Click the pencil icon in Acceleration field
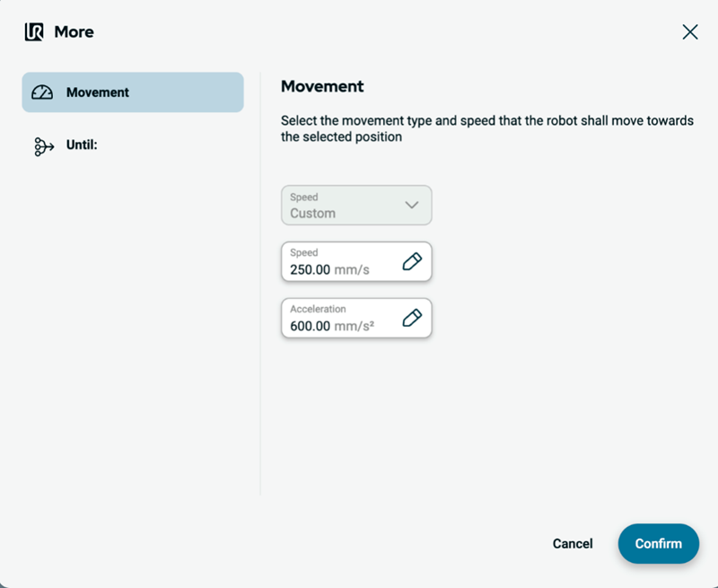 click(x=411, y=318)
